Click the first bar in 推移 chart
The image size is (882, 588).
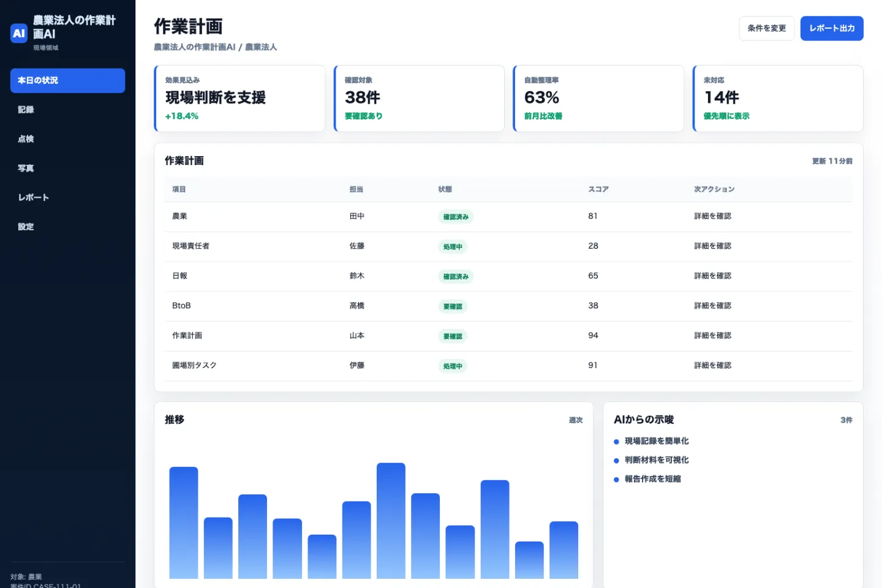184,522
